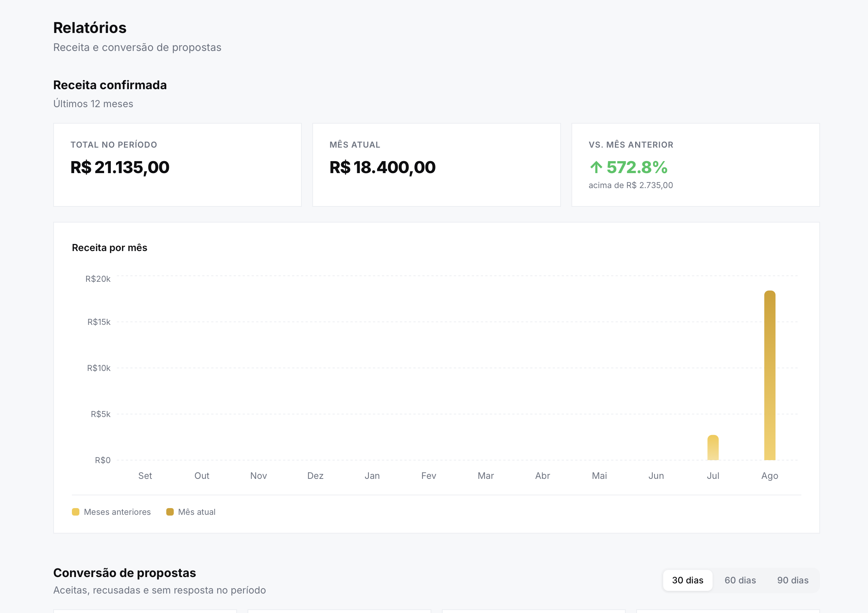Click the Ago month label

[770, 476]
